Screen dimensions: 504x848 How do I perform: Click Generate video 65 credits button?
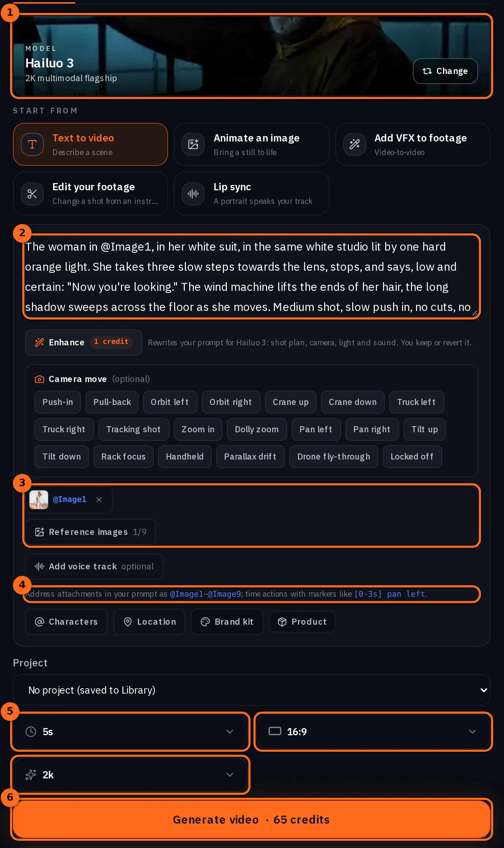pos(252,820)
